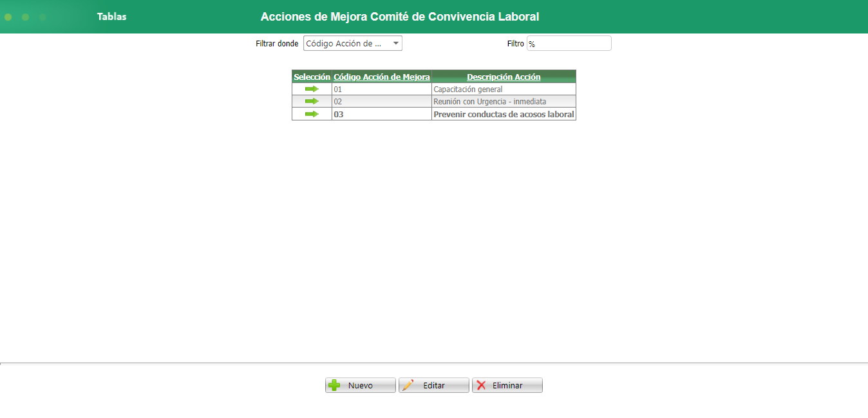
Task: Open the Filtrar donde dropdown
Action: (352, 43)
